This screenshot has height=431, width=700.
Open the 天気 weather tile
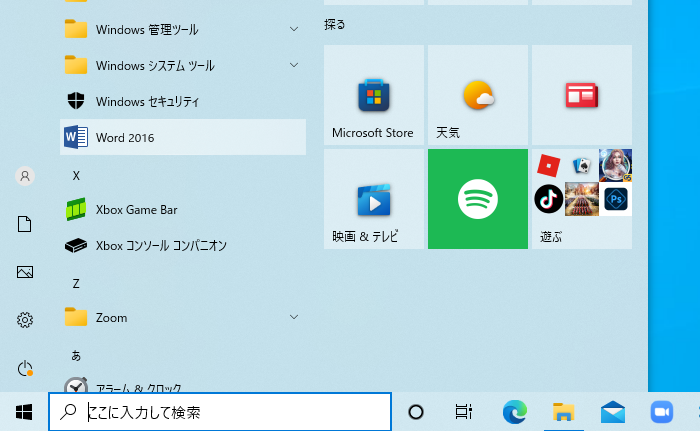pos(478,95)
